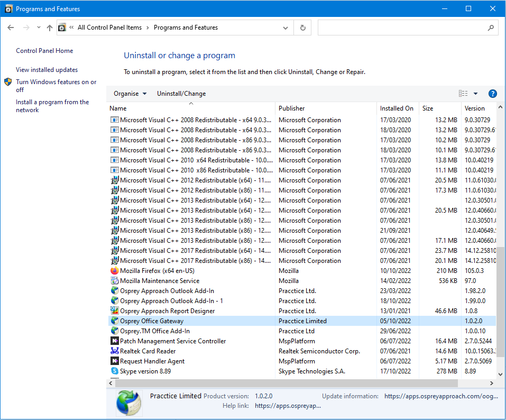506x420 pixels.
Task: Click the Mozilla Maintenance Service icon
Action: tap(114, 280)
